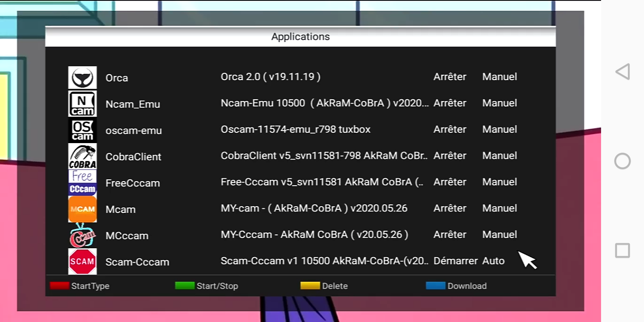This screenshot has height=322, width=644.
Task: Click description 'Ncam-Emu 10500 ( AkRaM-CoBrA )'
Action: [x=325, y=103]
